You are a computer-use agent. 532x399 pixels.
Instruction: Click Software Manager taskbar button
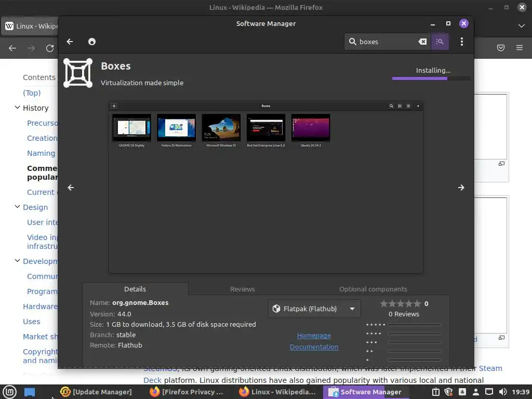(x=366, y=392)
